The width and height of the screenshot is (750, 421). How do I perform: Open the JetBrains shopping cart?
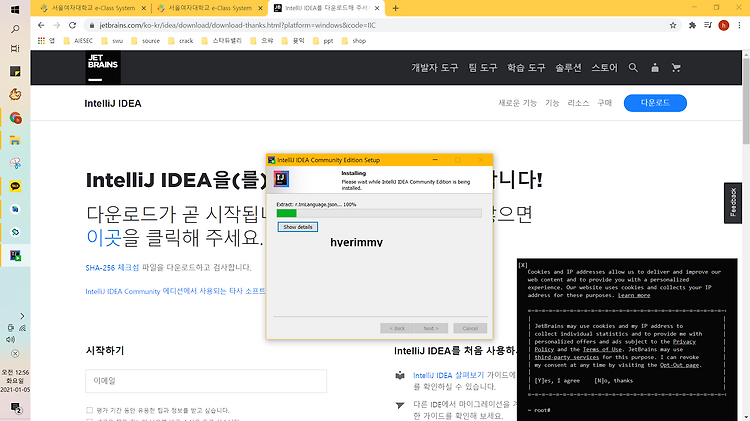[x=676, y=67]
